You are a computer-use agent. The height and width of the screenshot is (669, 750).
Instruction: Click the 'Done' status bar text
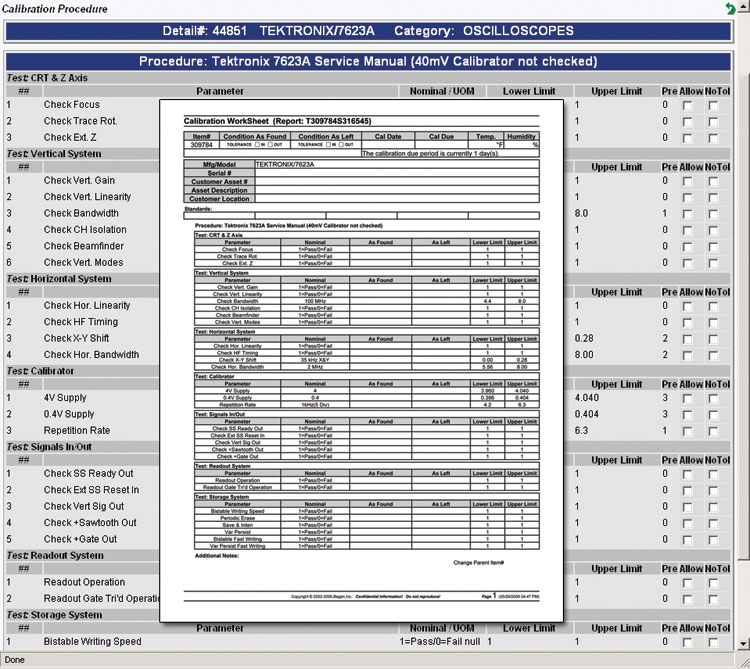[x=14, y=660]
